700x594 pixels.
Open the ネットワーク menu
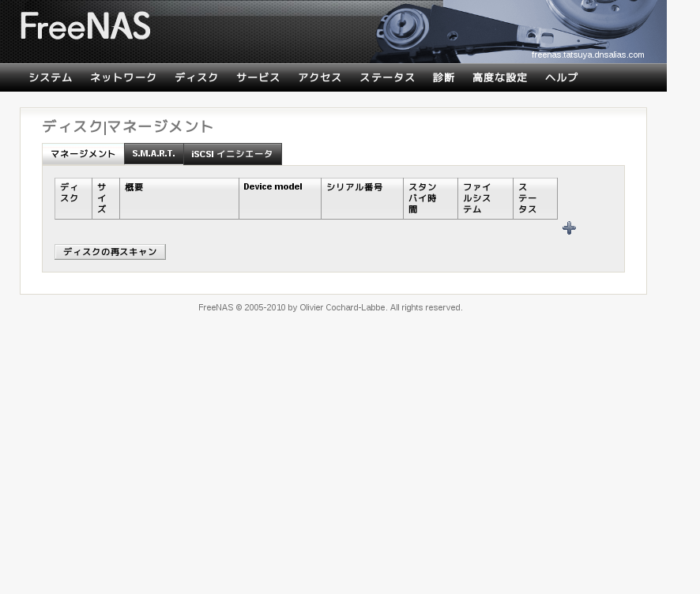point(123,77)
